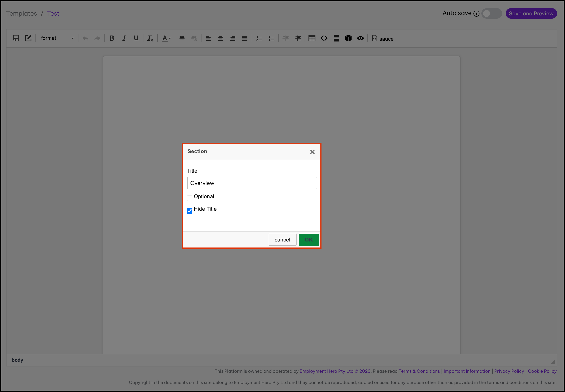Click the insert table icon
The height and width of the screenshot is (392, 565).
(312, 38)
